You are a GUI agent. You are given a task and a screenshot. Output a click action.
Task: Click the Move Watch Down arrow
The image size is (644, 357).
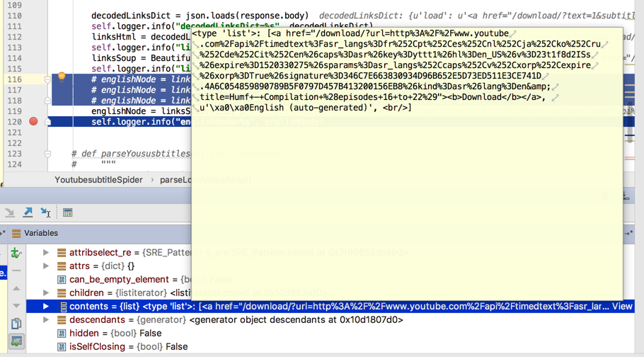pyautogui.click(x=16, y=305)
